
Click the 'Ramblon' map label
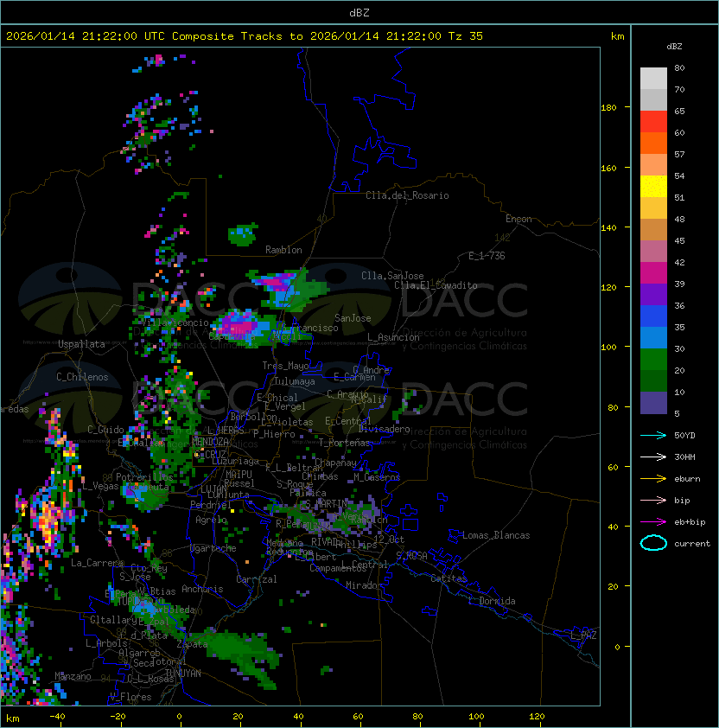(283, 250)
